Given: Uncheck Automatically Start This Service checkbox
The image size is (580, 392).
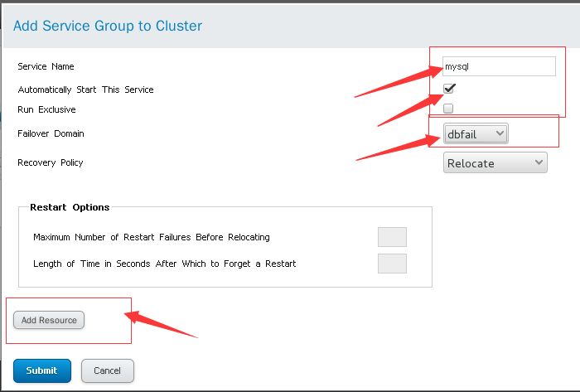Looking at the screenshot, I should click(x=449, y=89).
